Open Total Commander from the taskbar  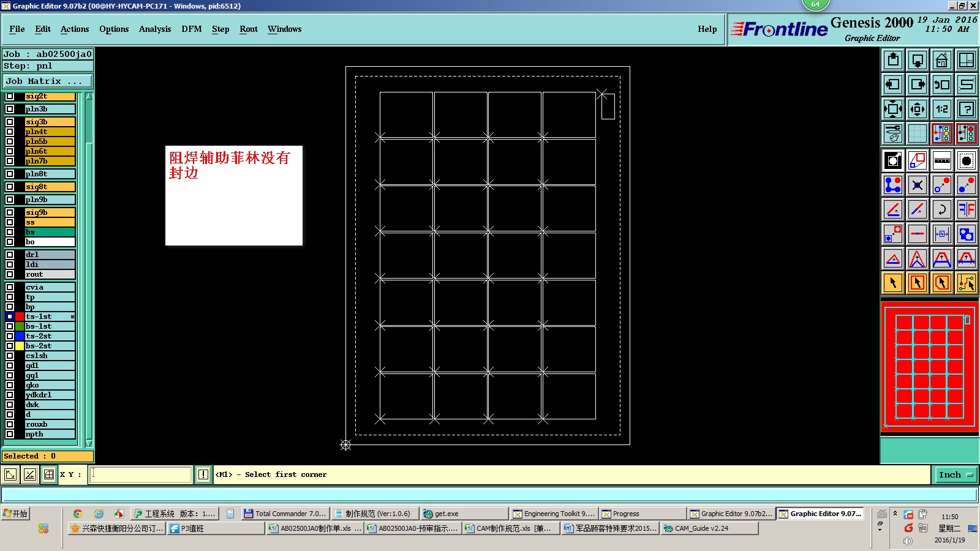pyautogui.click(x=285, y=514)
